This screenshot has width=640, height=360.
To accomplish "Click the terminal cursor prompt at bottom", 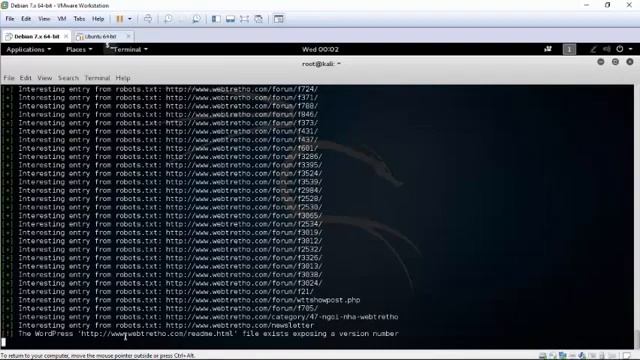I will pos(4,342).
